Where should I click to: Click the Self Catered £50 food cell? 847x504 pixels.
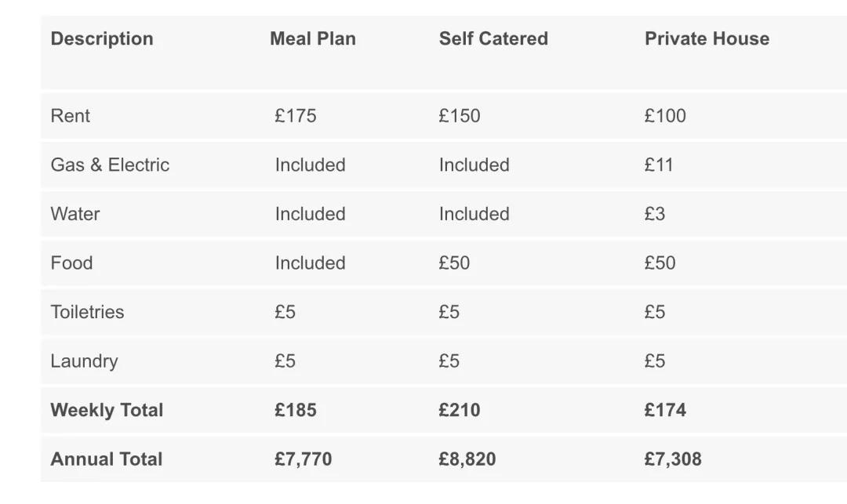455,263
